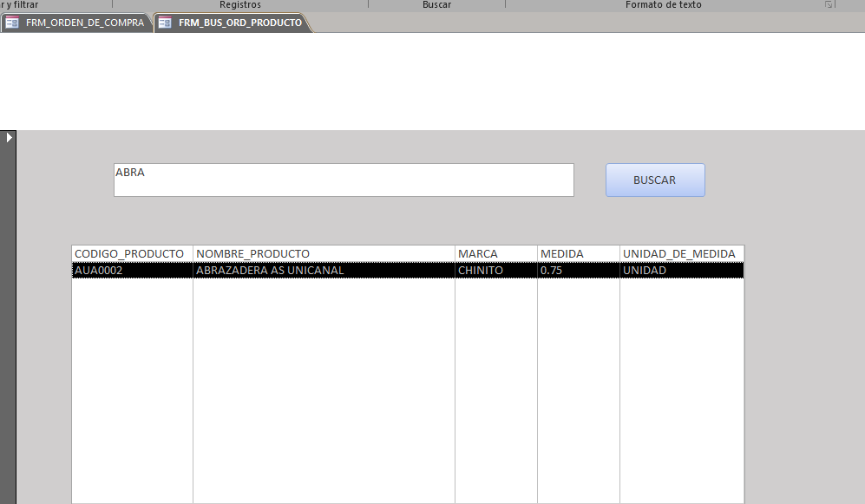Image resolution: width=865 pixels, height=504 pixels.
Task: Click the UNIDAD cell in the selected row
Action: (x=644, y=271)
